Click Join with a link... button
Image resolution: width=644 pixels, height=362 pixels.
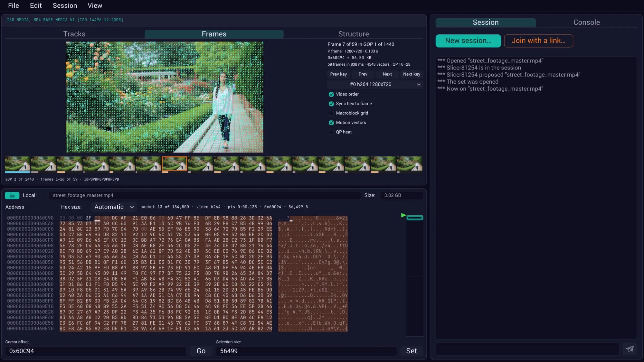coord(538,41)
